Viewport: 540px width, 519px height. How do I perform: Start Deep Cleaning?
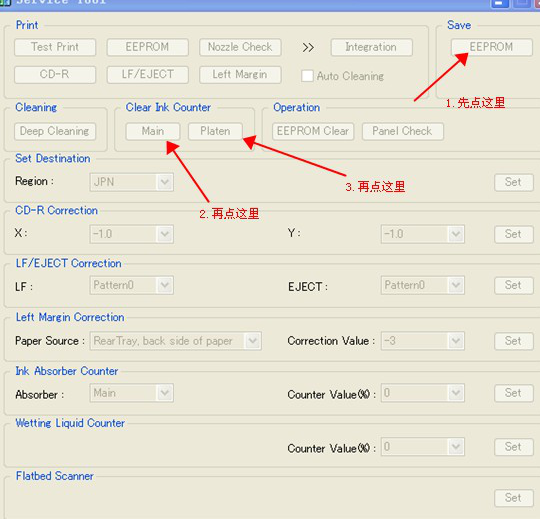[x=55, y=131]
